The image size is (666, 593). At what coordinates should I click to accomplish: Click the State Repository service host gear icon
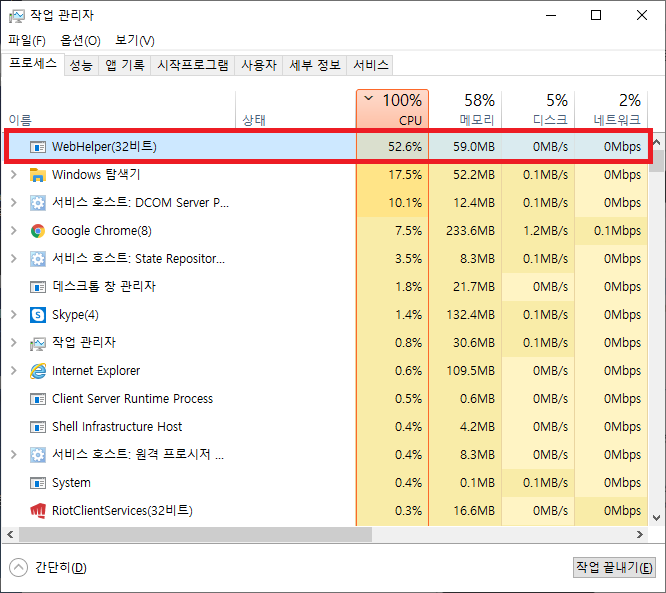tap(38, 259)
